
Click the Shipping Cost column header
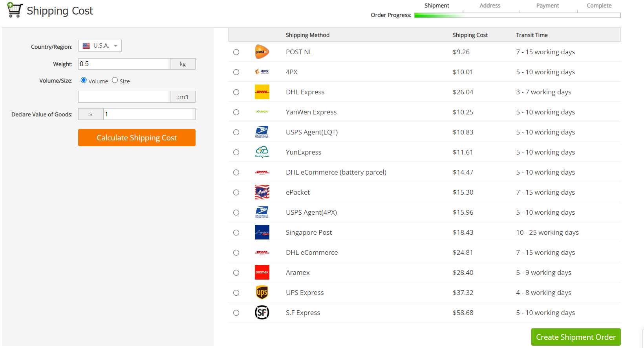point(470,35)
